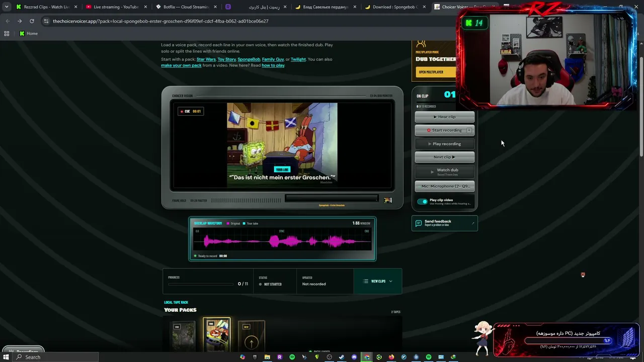Click the R shortcut badge on Start recording
Image resolution: width=644 pixels, height=362 pixels.
click(x=469, y=130)
